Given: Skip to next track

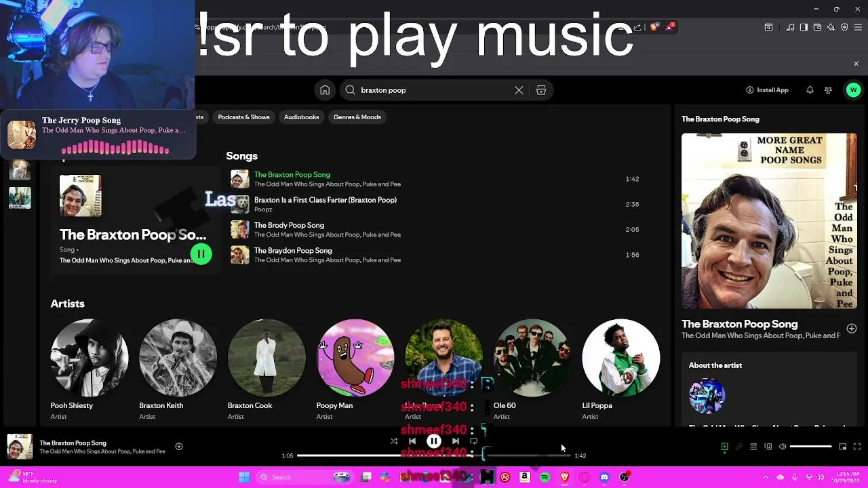Looking at the screenshot, I should coord(456,441).
